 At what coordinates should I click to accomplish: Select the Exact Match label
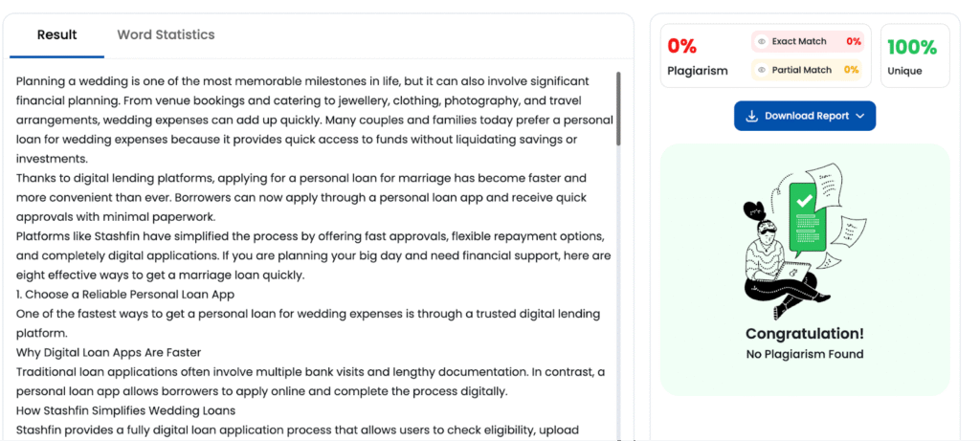(799, 42)
